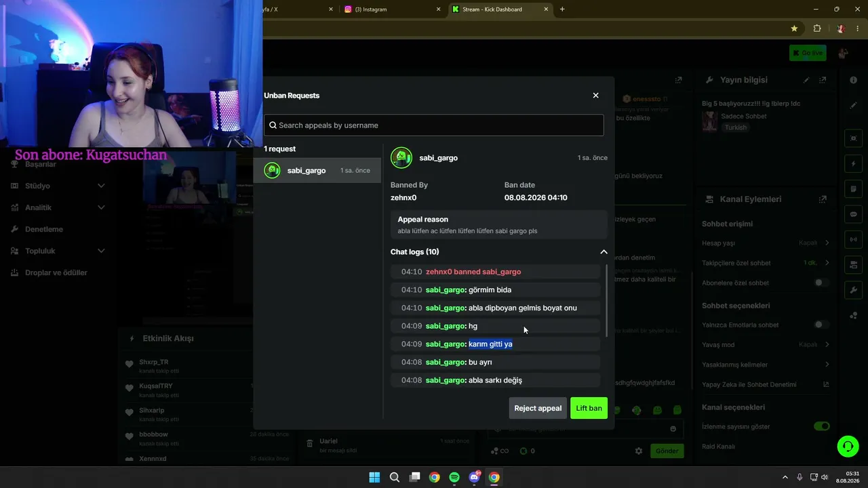Open Yasaklanmış kelimeler chevron
Image resolution: width=868 pixels, height=488 pixels.
(827, 365)
